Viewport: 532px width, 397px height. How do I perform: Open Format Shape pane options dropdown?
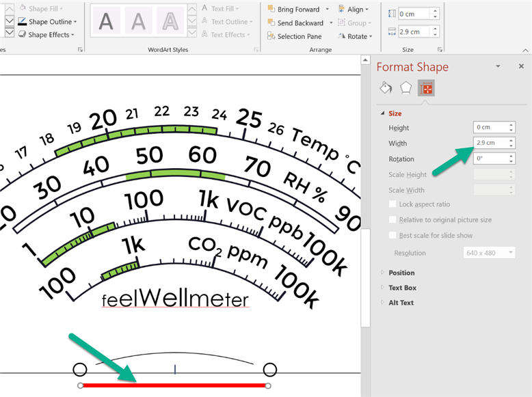(498, 66)
